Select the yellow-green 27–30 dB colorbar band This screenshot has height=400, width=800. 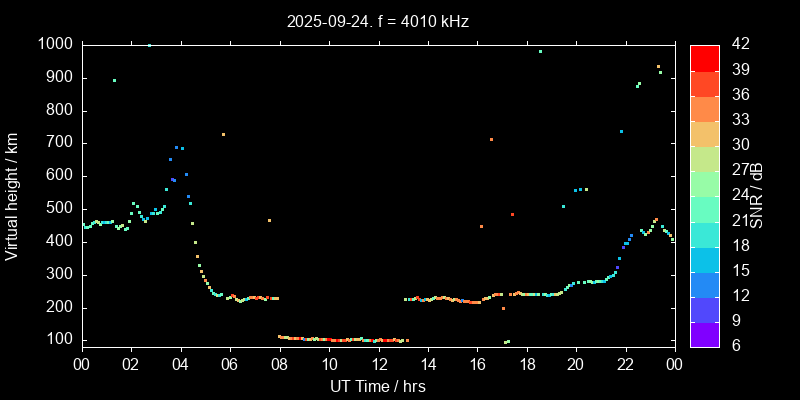(705, 158)
